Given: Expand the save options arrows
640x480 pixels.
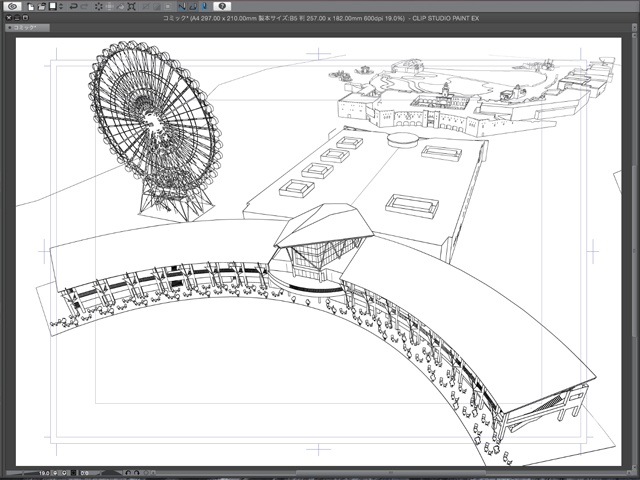Looking at the screenshot, I should [x=61, y=7].
